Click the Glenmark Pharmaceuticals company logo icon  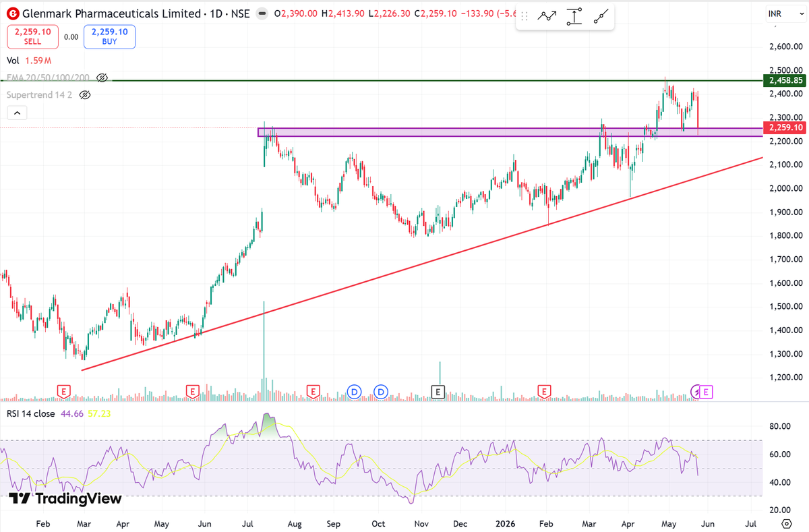click(13, 13)
